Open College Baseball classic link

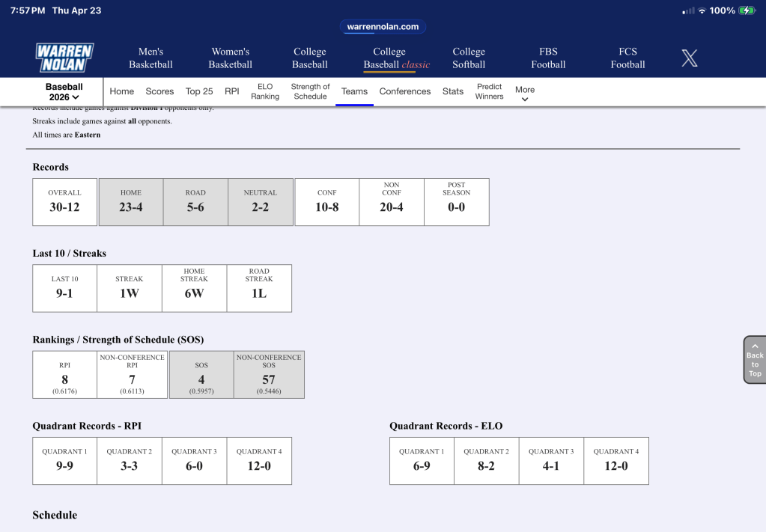pyautogui.click(x=396, y=58)
